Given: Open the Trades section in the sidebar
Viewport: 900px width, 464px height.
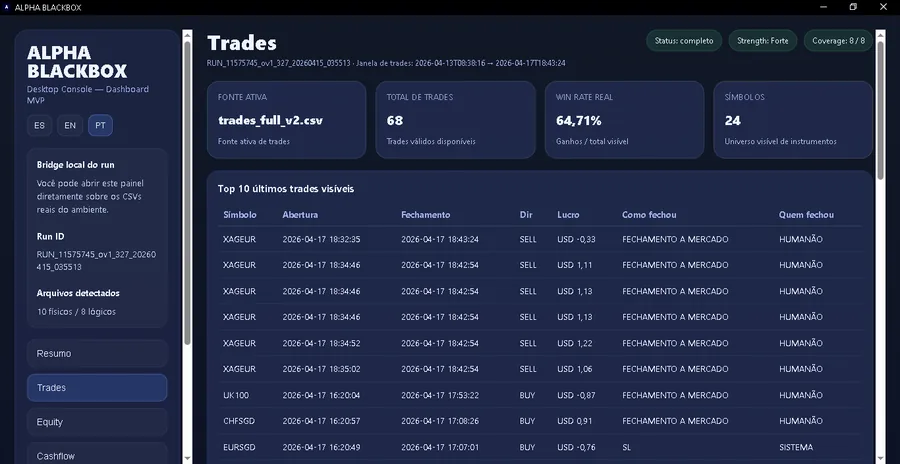Looking at the screenshot, I should [x=97, y=388].
